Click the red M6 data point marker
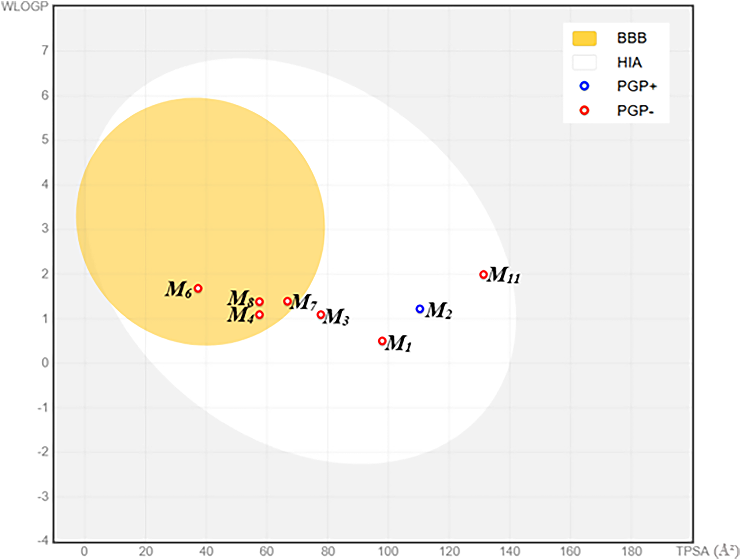Screen dimensions: 741x560 point(198,289)
